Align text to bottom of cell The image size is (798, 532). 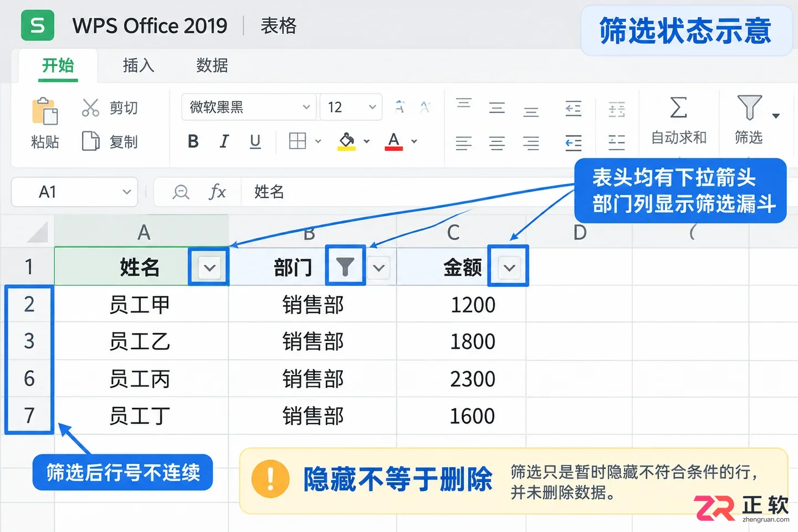click(531, 112)
